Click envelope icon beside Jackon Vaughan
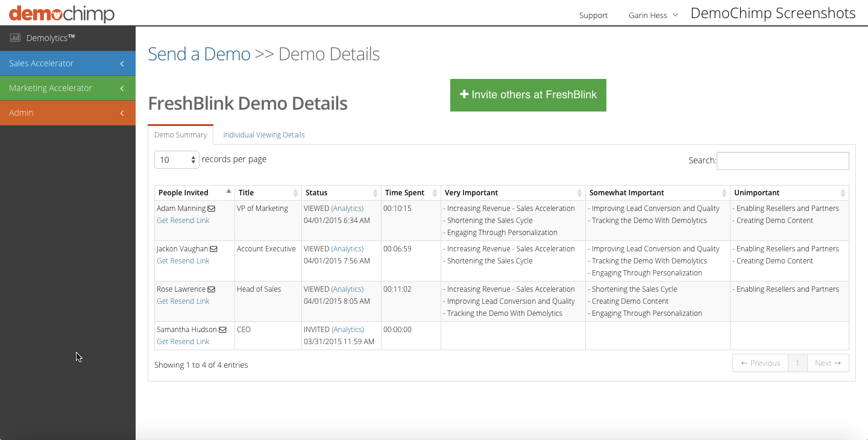Viewport: 868px width, 440px height. tap(213, 249)
